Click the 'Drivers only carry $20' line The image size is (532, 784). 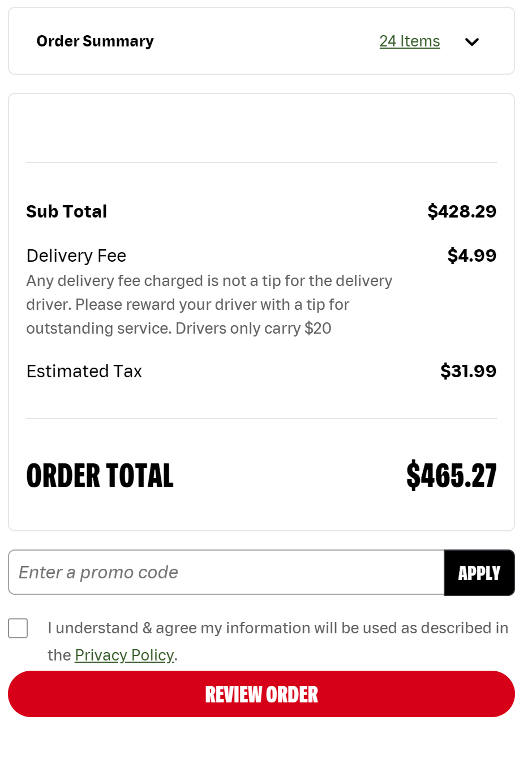point(253,329)
